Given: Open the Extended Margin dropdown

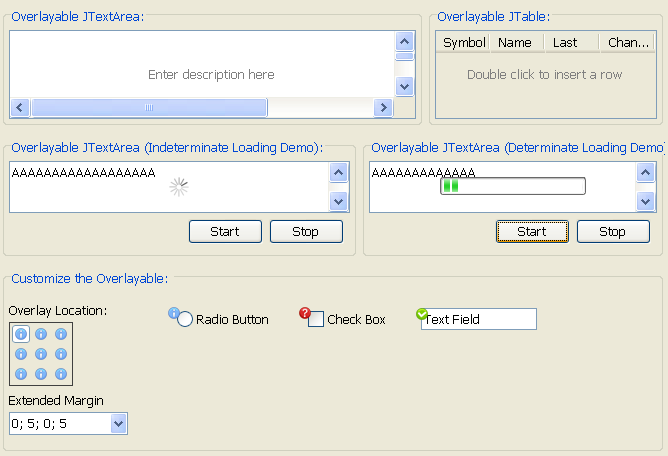Looking at the screenshot, I should [x=119, y=424].
